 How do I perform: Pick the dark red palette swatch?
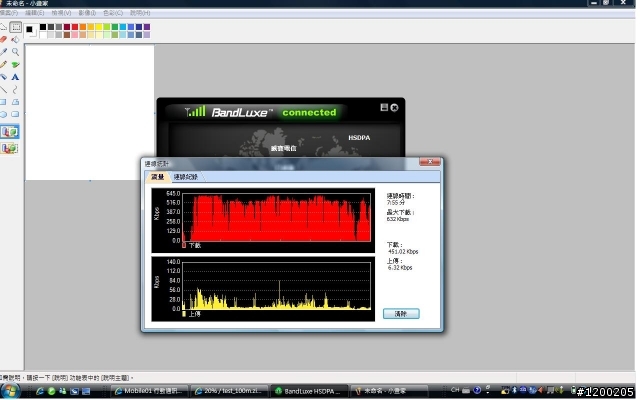[67, 27]
